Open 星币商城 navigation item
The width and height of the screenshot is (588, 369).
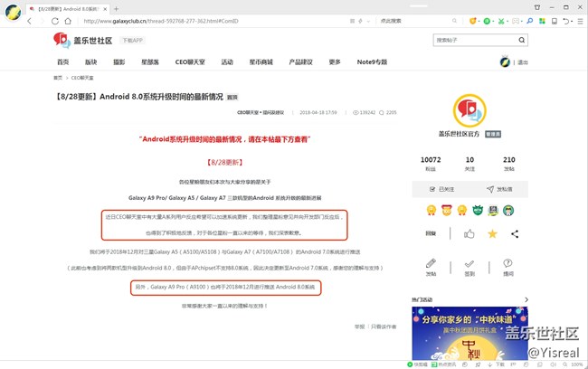(x=261, y=61)
